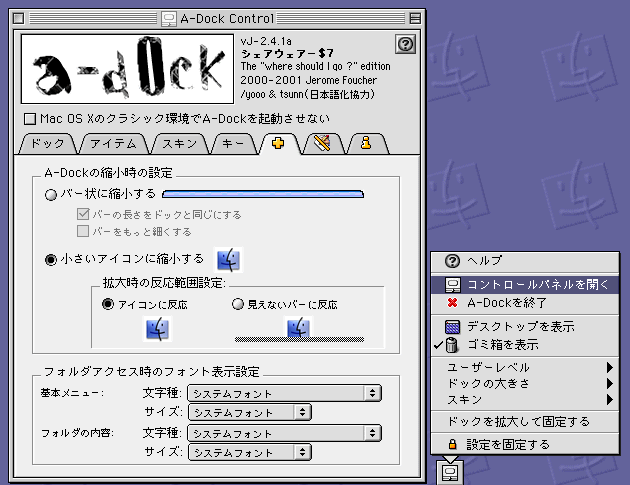Switch to the スキン tab
Viewport: 630px width, 485px height.
tap(180, 144)
